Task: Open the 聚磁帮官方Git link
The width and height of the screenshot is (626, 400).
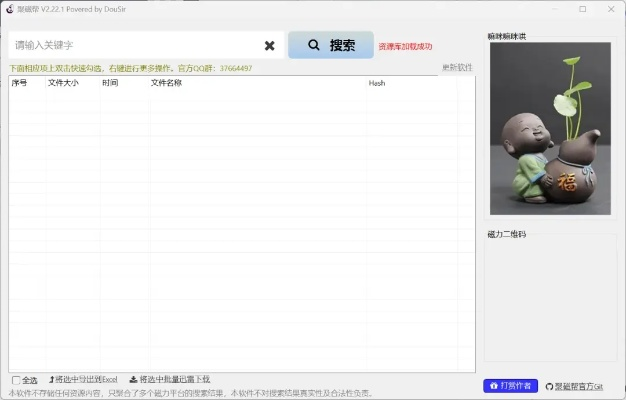Action: point(574,385)
